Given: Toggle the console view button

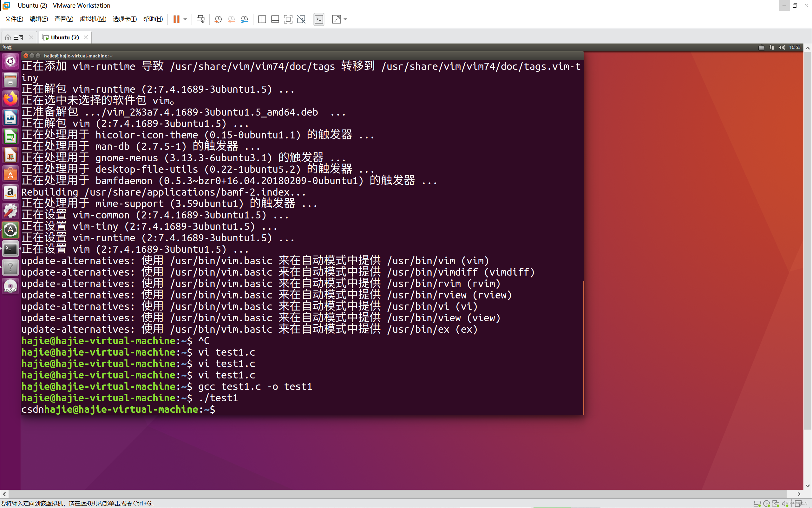Looking at the screenshot, I should pos(319,19).
